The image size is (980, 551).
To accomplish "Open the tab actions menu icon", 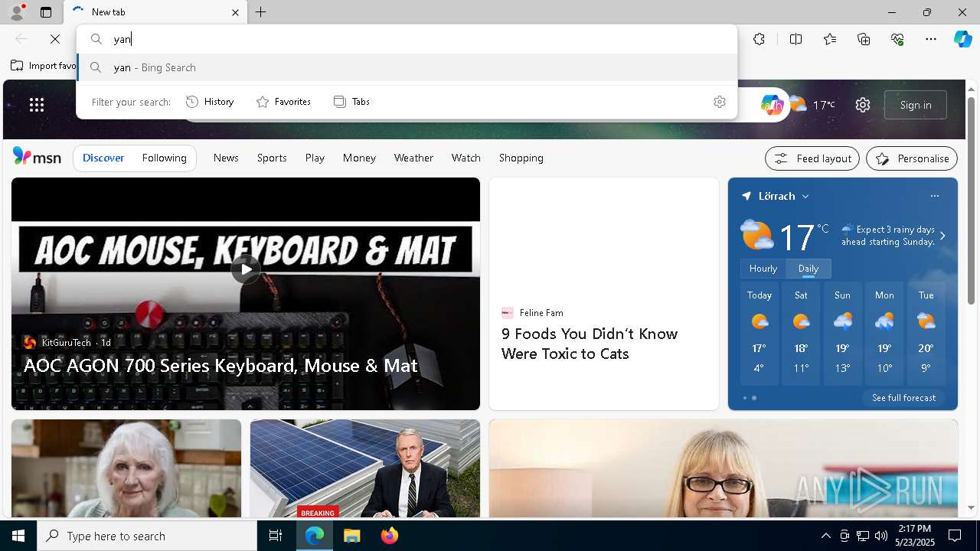I will click(46, 12).
